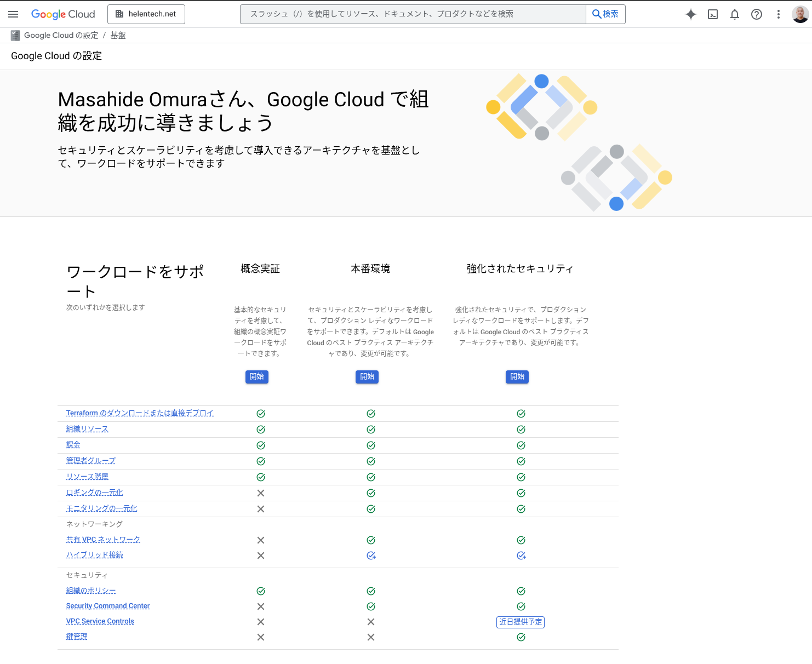This screenshot has width=812, height=664.
Task: Open the helentech.net organization picker
Action: click(x=146, y=14)
